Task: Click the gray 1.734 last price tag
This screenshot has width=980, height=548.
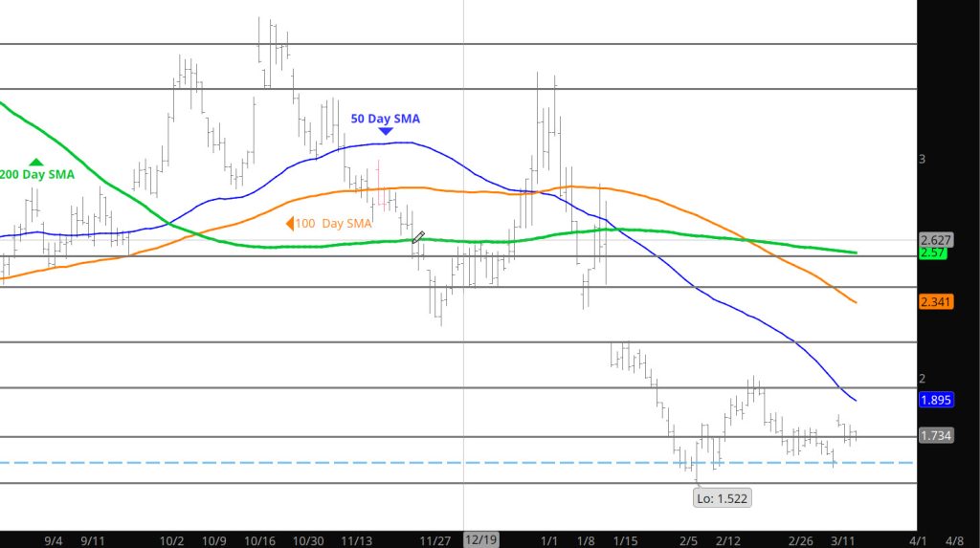Action: (934, 435)
